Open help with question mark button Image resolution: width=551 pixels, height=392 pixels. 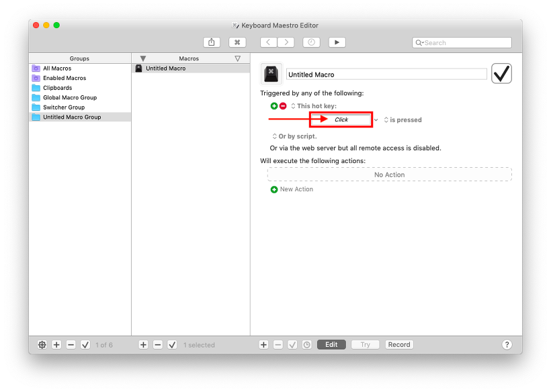click(507, 344)
